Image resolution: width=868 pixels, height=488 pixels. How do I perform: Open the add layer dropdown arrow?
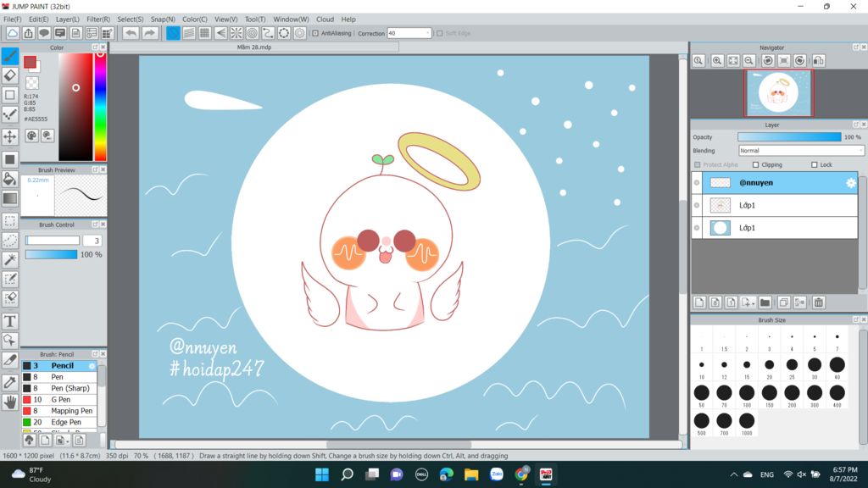[754, 303]
